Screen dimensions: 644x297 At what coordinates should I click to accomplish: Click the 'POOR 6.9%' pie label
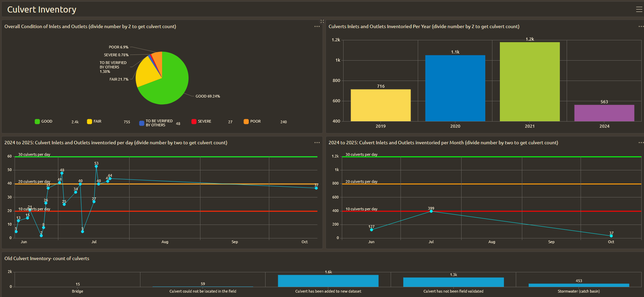click(118, 47)
